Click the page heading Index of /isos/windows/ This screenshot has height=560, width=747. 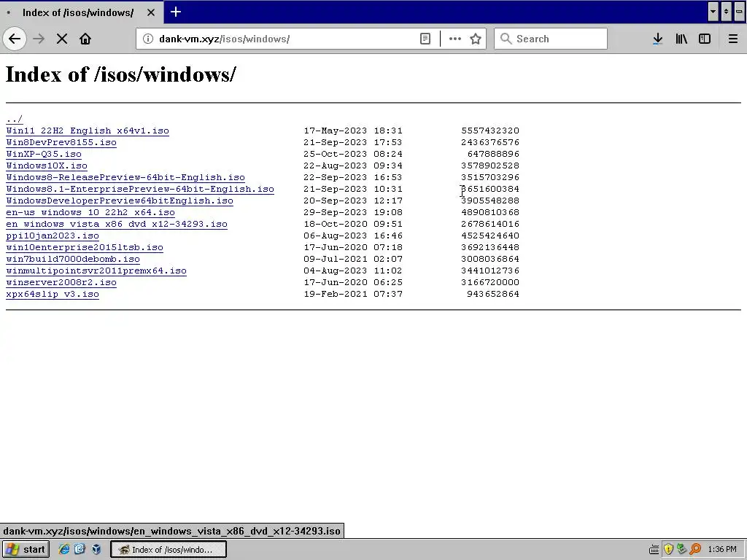point(120,74)
